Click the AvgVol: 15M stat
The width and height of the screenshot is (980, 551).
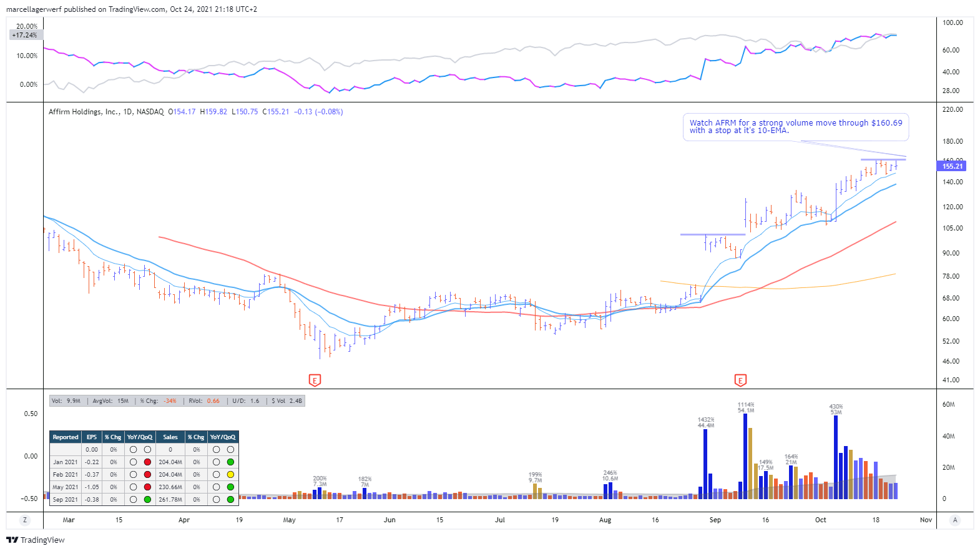coord(110,401)
